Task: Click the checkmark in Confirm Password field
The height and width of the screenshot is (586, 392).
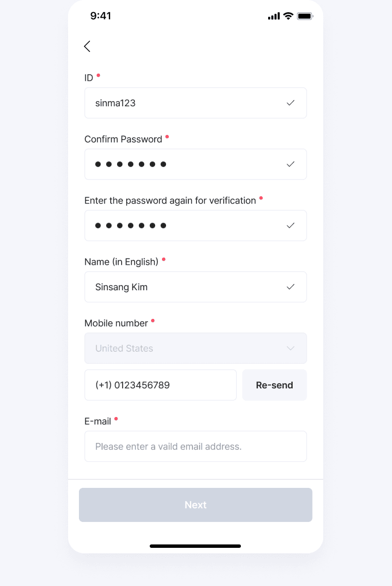Action: 291,164
